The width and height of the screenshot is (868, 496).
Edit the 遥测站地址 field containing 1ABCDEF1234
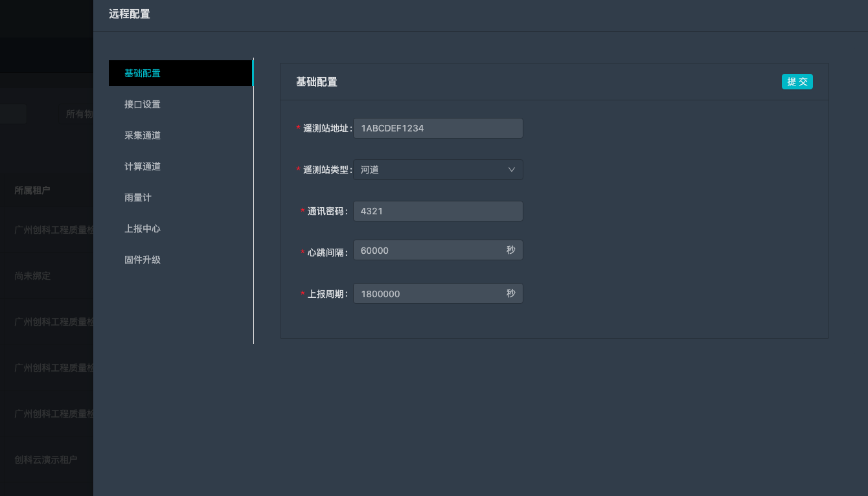point(438,128)
